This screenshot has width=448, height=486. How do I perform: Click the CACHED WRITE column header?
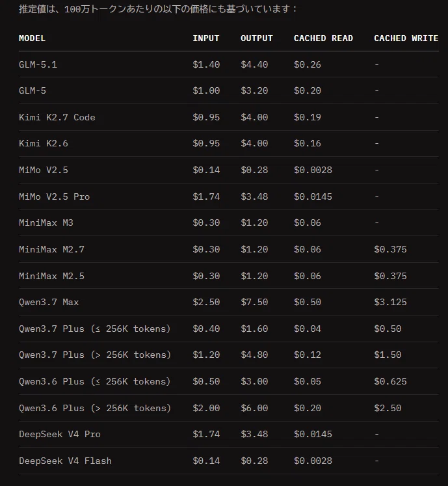(406, 38)
